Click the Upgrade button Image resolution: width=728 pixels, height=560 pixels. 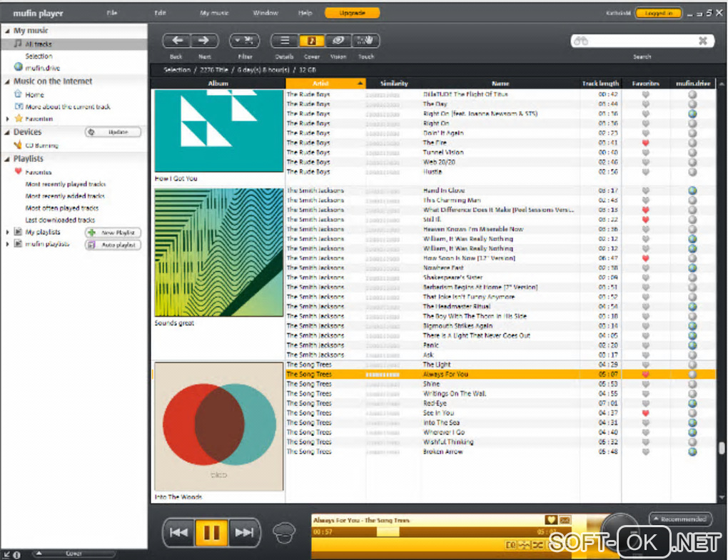click(x=353, y=13)
